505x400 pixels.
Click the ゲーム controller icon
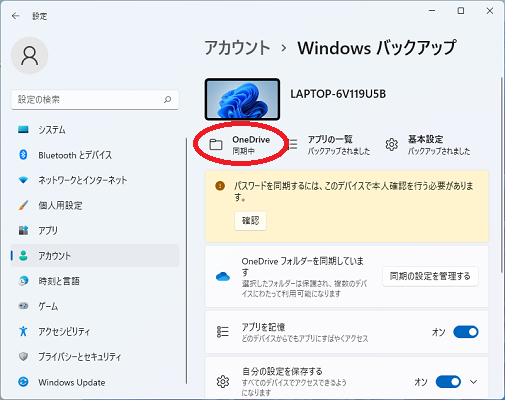23,306
